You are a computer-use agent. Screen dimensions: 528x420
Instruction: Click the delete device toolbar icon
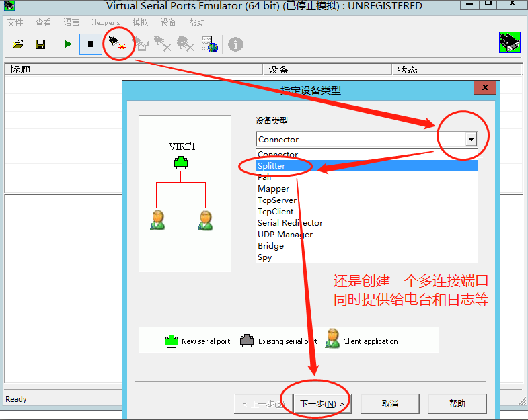click(x=163, y=44)
